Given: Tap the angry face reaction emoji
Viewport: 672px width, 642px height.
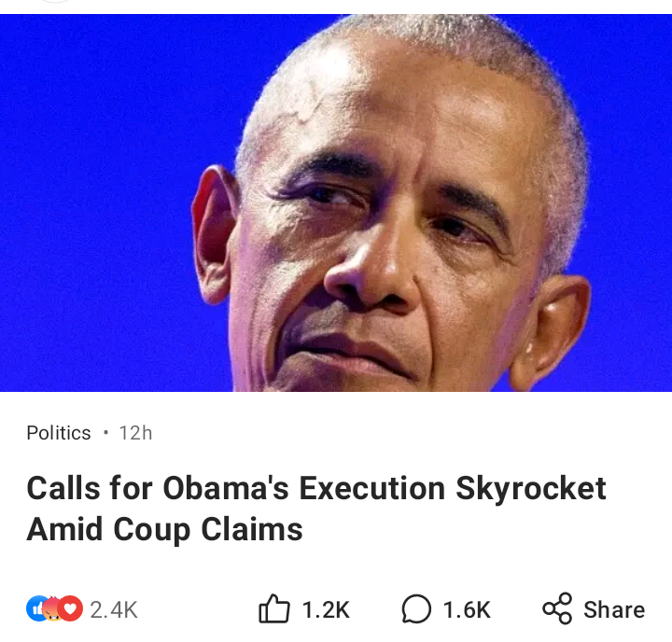Looking at the screenshot, I should point(52,610).
